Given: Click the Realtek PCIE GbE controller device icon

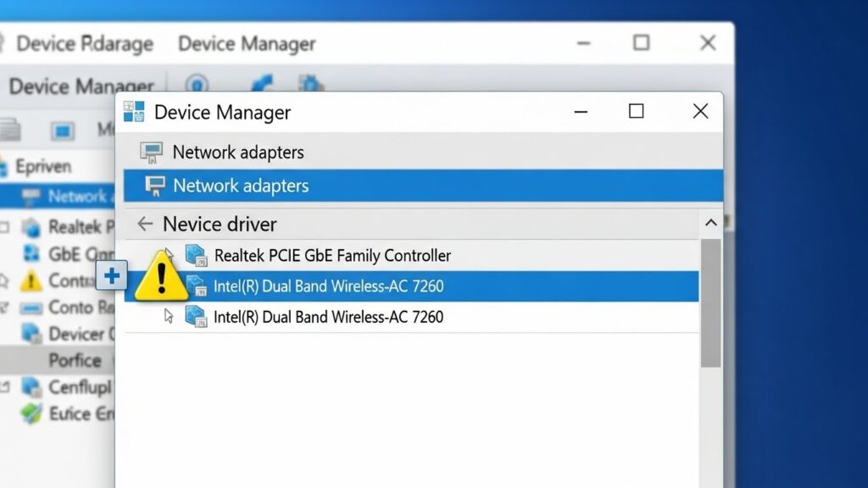Looking at the screenshot, I should click(196, 255).
